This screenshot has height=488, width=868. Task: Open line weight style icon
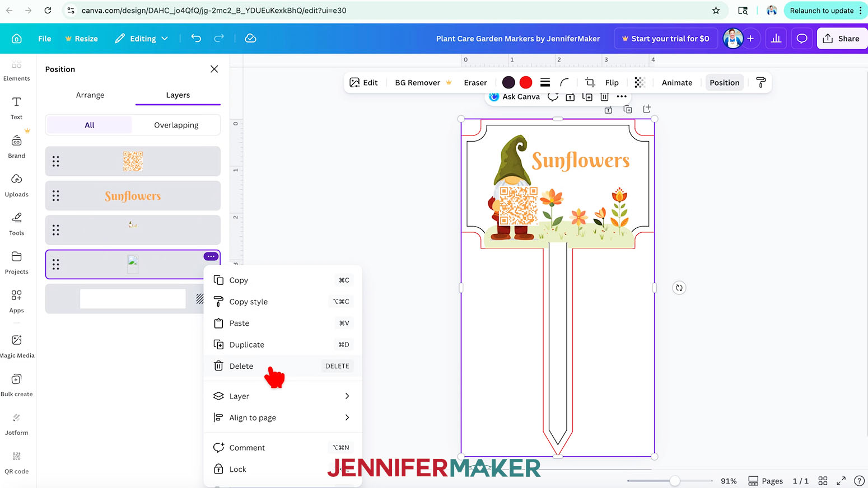click(x=545, y=82)
